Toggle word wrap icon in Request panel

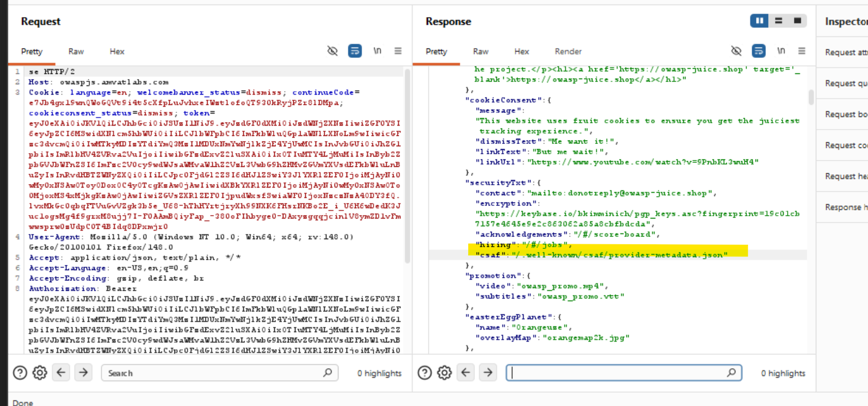click(x=355, y=51)
